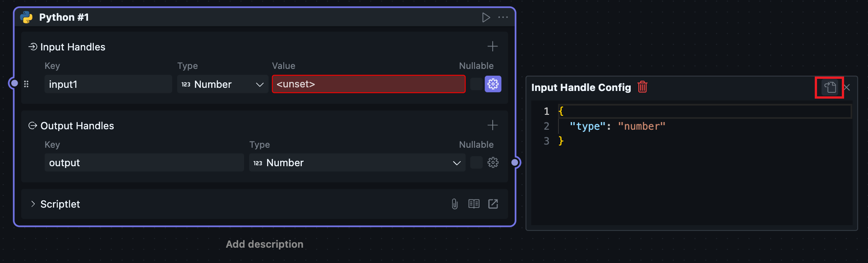This screenshot has height=263, width=868.
Task: Click the Add description text
Action: [264, 244]
